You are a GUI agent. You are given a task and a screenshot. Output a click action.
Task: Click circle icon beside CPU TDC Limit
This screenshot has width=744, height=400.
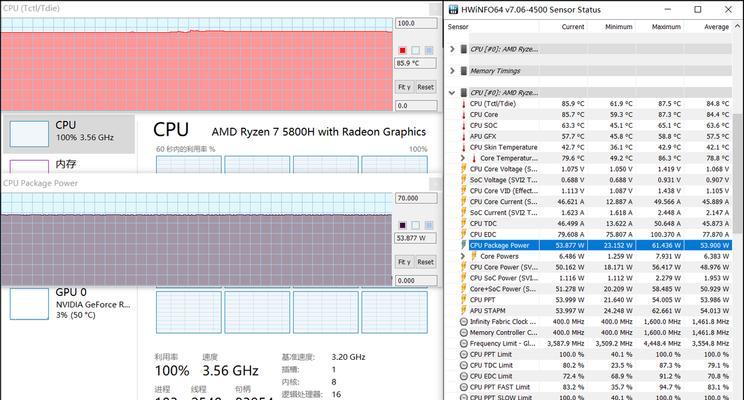tap(464, 365)
